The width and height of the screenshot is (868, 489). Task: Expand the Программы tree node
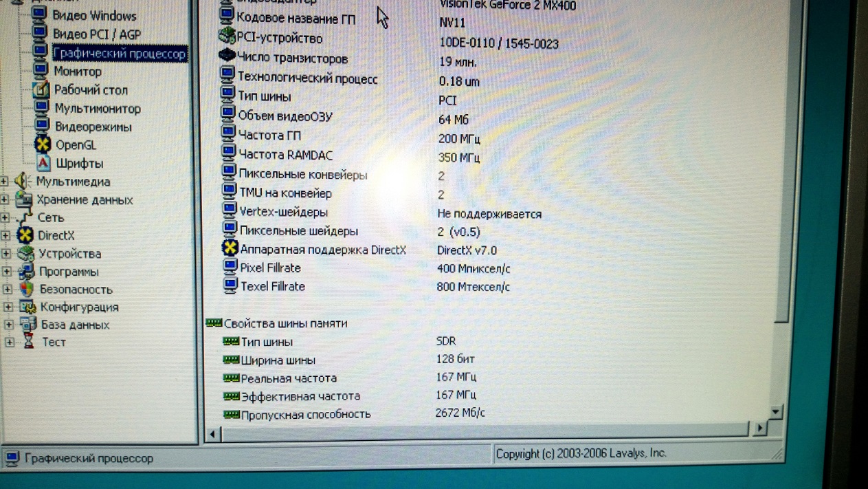point(7,271)
